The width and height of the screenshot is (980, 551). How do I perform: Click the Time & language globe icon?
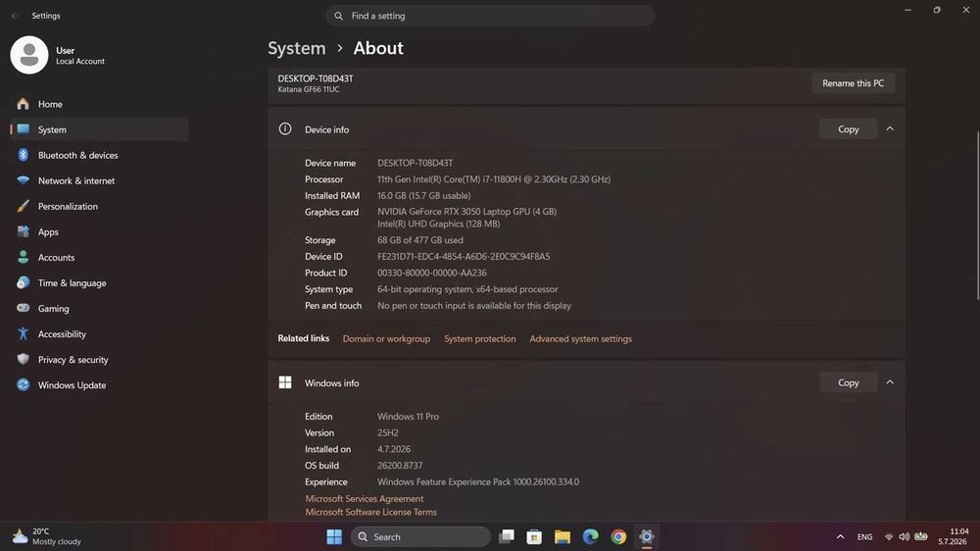pos(24,282)
